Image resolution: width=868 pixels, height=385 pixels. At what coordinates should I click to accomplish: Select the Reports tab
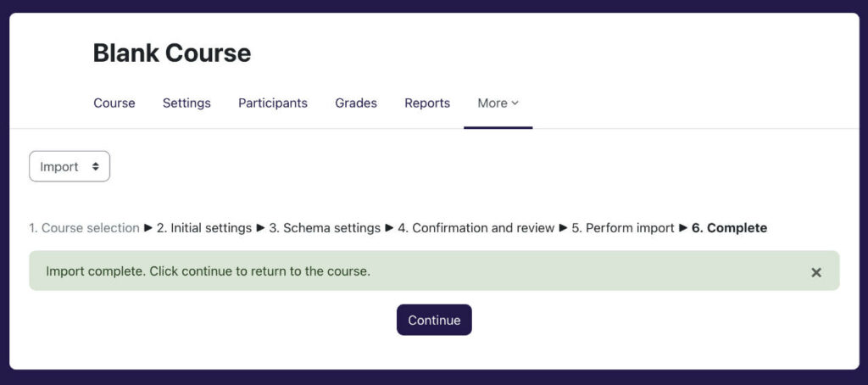[x=427, y=103]
